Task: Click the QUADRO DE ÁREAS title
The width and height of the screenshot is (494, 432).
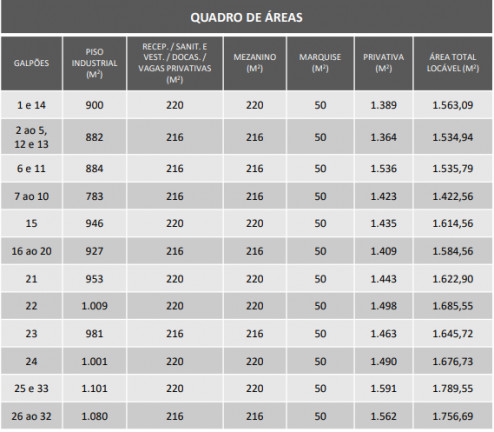Action: 246,17
